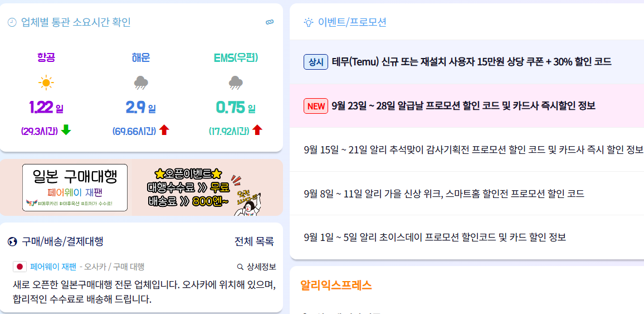This screenshot has height=314, width=644.
Task: Click the rain cloud icon under EMS(우편)
Action: pyautogui.click(x=236, y=83)
